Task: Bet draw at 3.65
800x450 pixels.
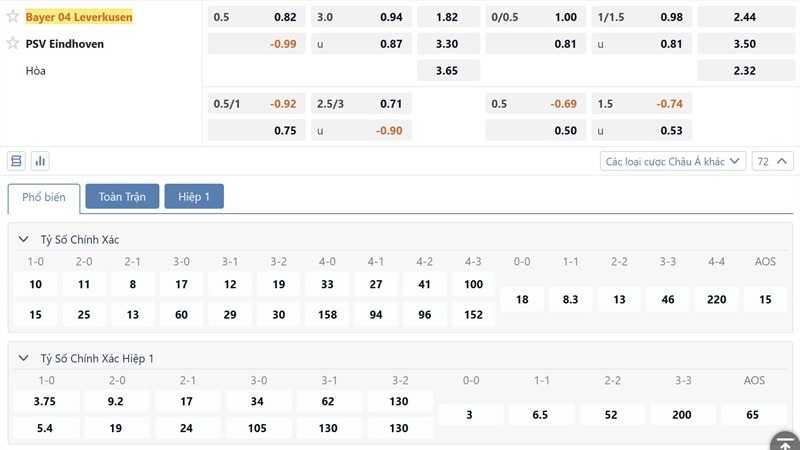Action: coord(448,70)
